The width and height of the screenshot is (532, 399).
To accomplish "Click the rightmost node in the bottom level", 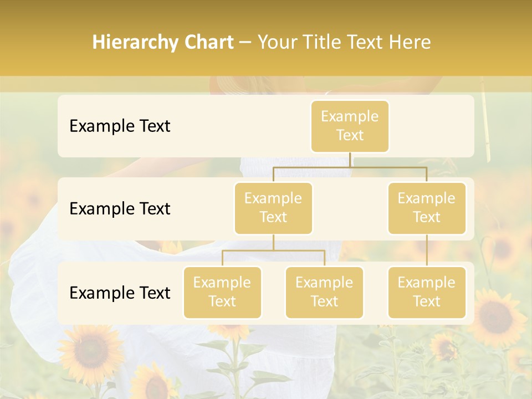I will (427, 292).
